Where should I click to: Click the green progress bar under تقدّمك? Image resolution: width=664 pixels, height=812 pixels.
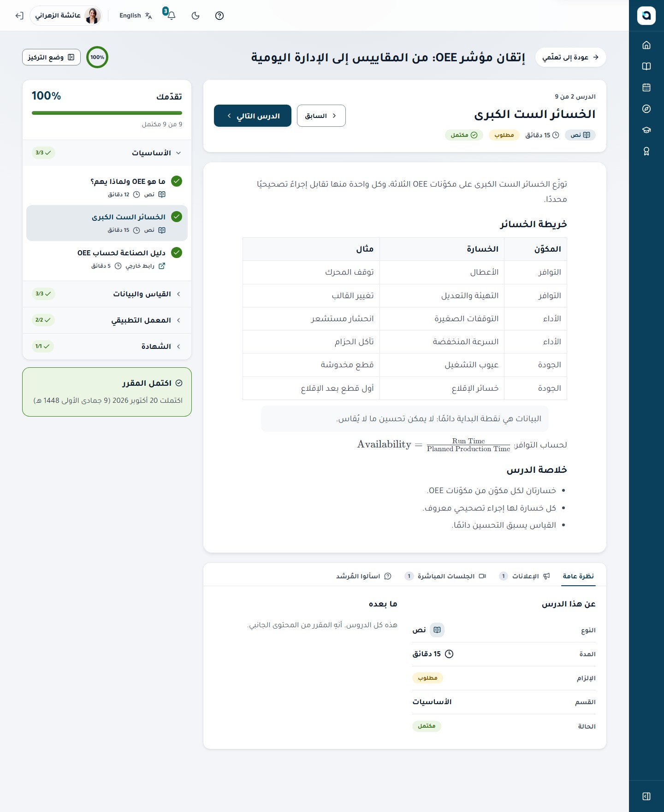point(107,113)
